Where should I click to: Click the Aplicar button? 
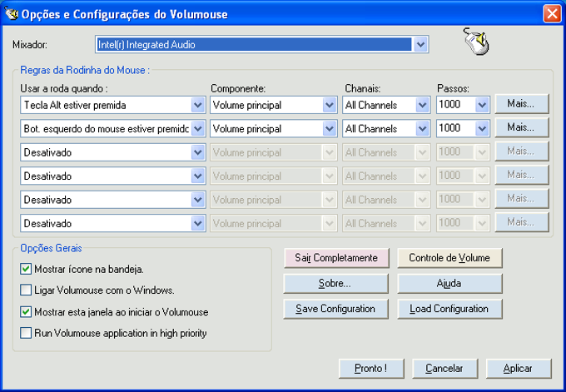(519, 369)
